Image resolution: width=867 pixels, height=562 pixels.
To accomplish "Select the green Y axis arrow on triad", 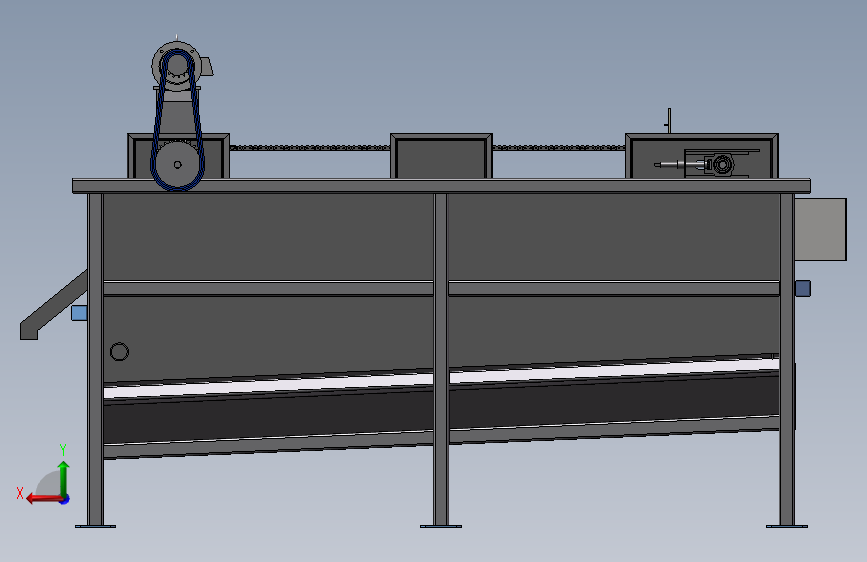I will pyautogui.click(x=64, y=478).
